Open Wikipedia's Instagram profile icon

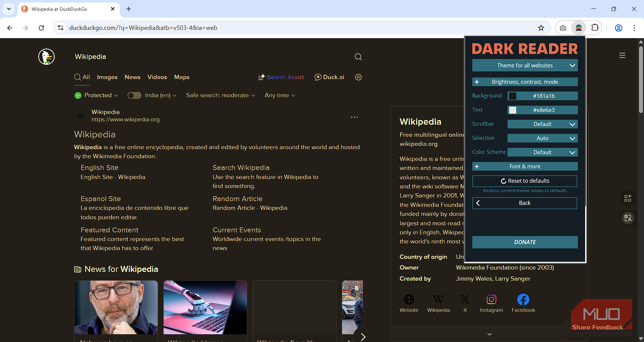click(491, 299)
